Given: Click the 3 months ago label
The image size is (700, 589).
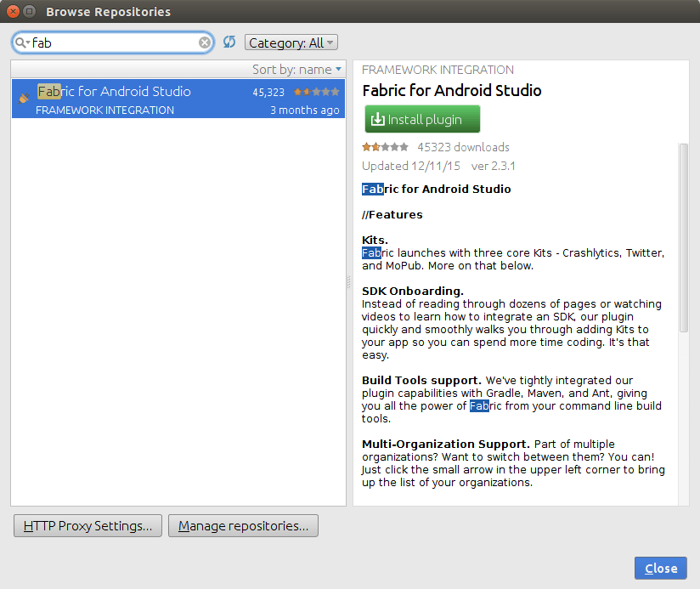Looking at the screenshot, I should [305, 110].
